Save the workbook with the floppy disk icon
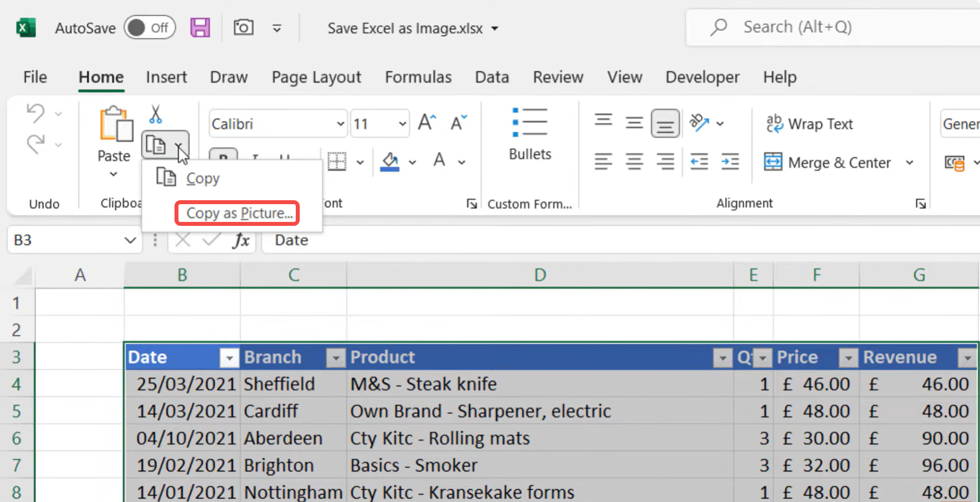This screenshot has width=980, height=502. 200,28
